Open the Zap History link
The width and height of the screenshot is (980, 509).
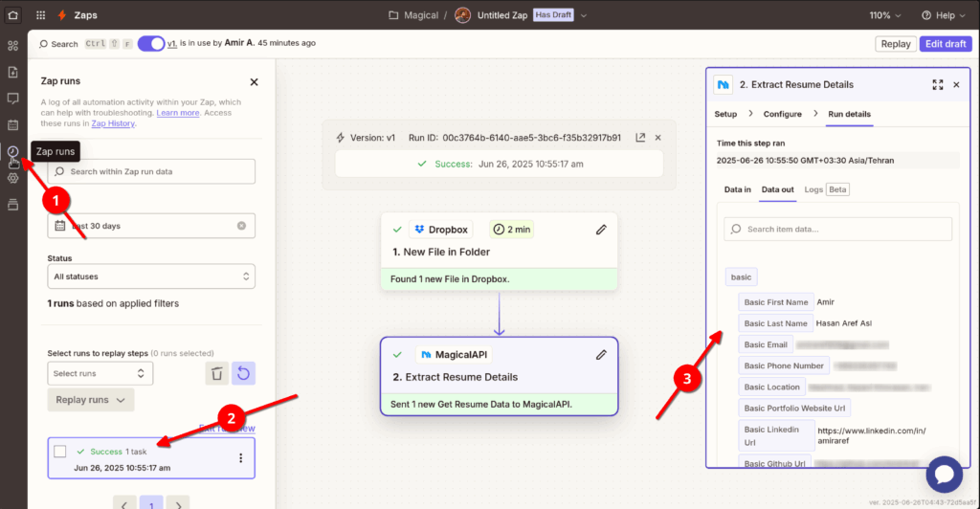[113, 123]
